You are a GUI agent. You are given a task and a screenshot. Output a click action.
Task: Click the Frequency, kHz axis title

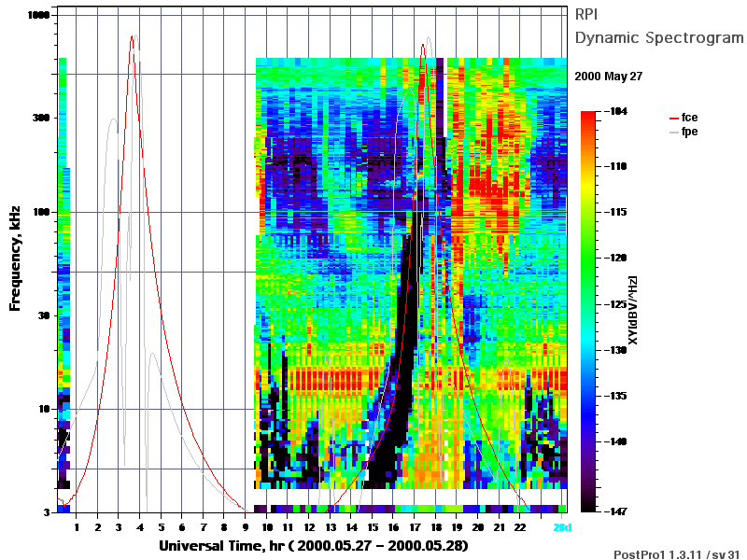pyautogui.click(x=15, y=259)
